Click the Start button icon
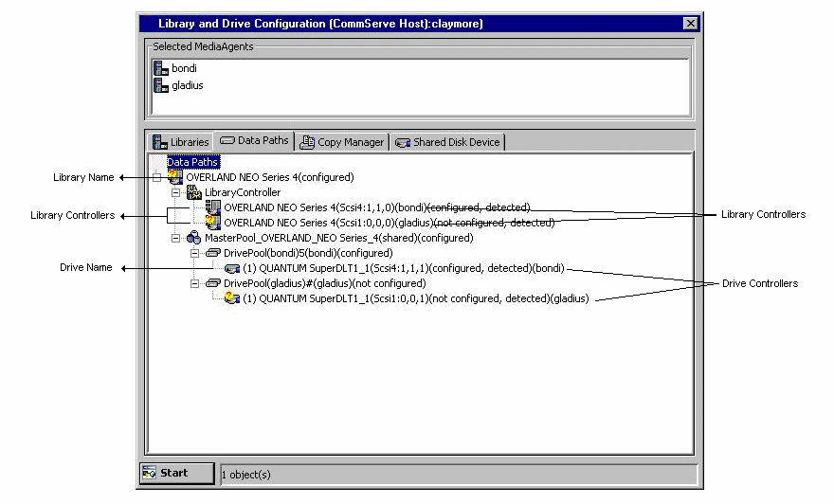This screenshot has height=504, width=834. pos(150,473)
